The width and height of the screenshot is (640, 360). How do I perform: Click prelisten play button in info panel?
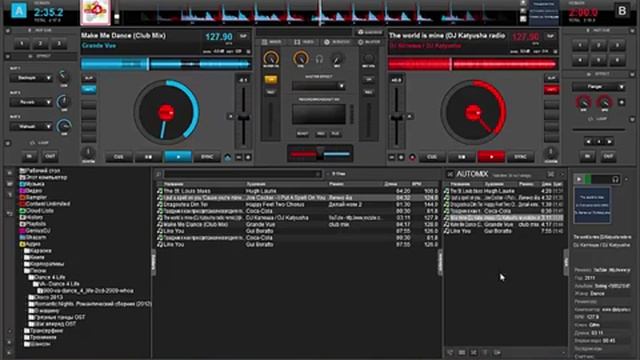coord(579,179)
